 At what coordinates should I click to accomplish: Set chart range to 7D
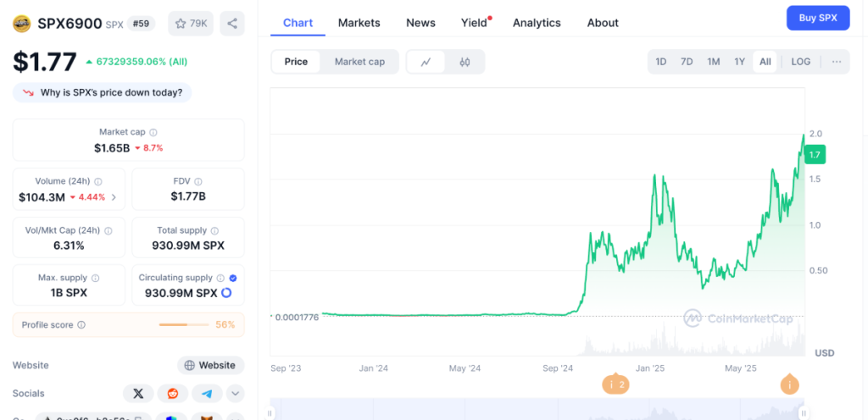tap(687, 62)
